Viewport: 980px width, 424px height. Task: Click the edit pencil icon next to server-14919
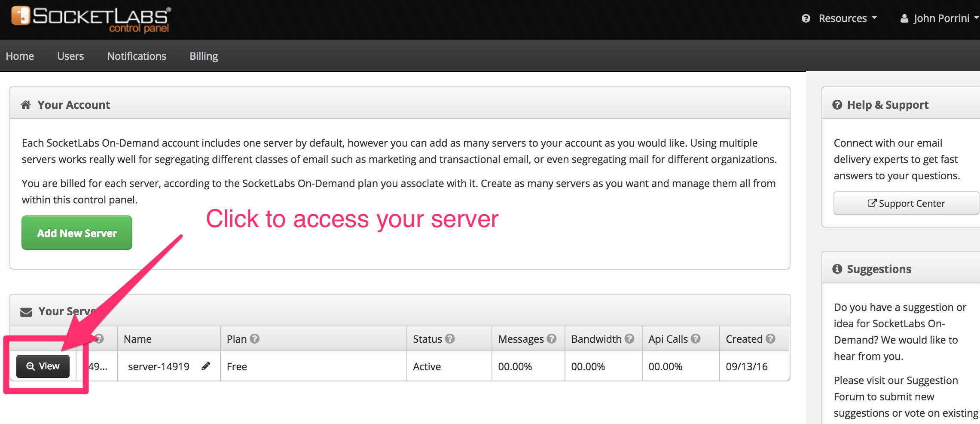206,366
